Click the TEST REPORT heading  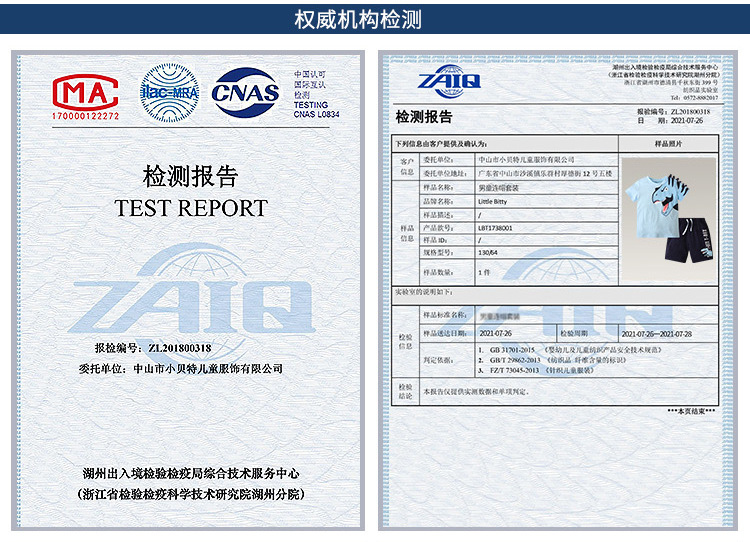(x=191, y=208)
